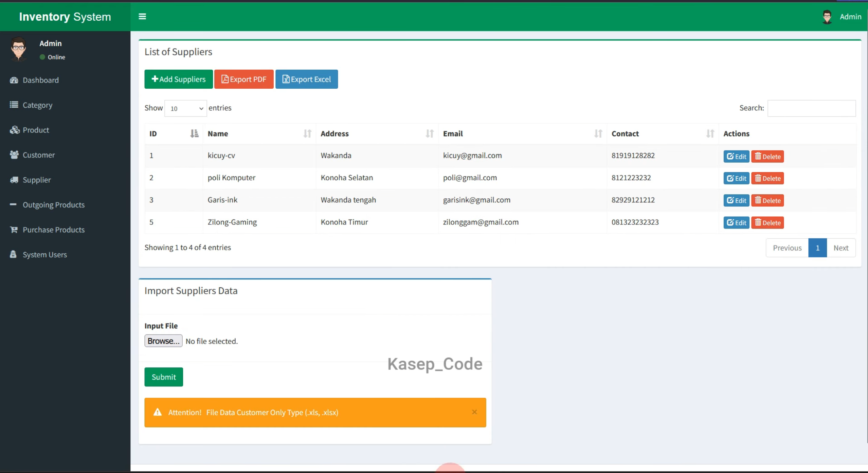Image resolution: width=868 pixels, height=473 pixels.
Task: Click the System Users icon
Action: click(13, 254)
